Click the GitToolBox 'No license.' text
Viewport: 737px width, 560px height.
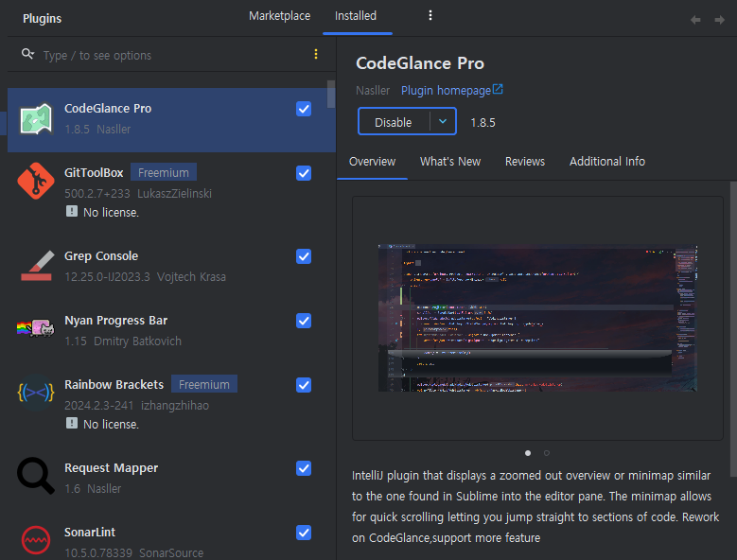(111, 212)
